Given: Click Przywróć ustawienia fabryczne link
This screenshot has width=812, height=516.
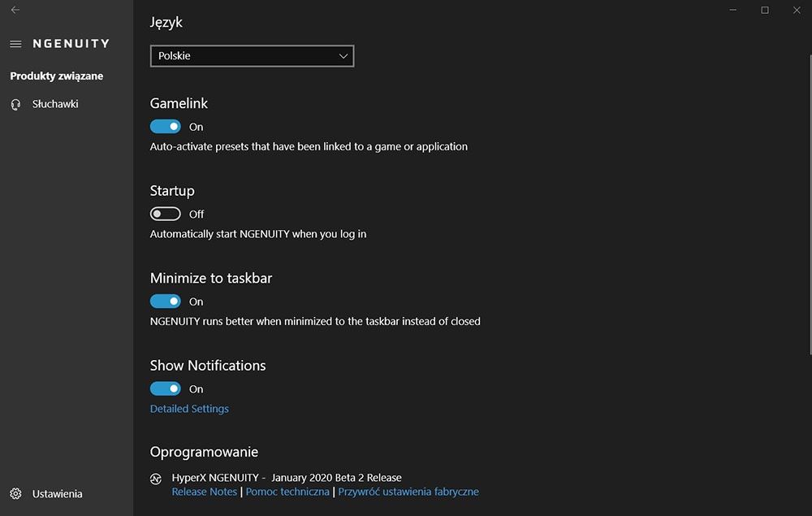Looking at the screenshot, I should coord(408,492).
